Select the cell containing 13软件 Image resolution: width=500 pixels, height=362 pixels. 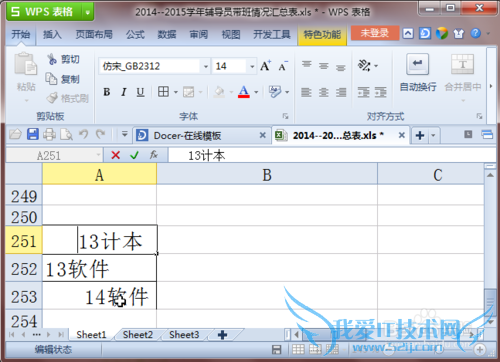click(99, 268)
